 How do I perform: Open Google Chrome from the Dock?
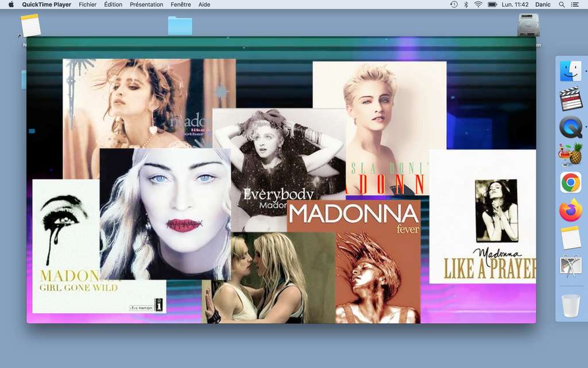pyautogui.click(x=571, y=182)
